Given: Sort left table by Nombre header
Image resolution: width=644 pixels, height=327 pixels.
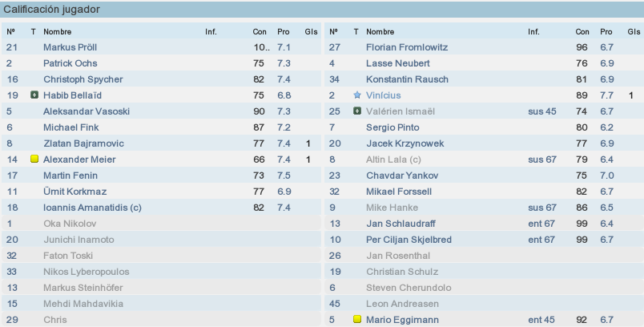Looking at the screenshot, I should pyautogui.click(x=58, y=31).
